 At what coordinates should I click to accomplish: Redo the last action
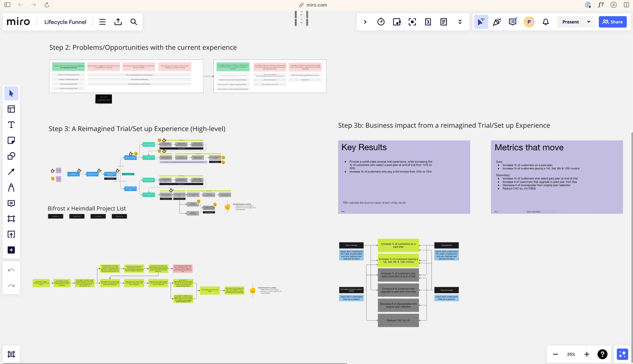tap(11, 286)
